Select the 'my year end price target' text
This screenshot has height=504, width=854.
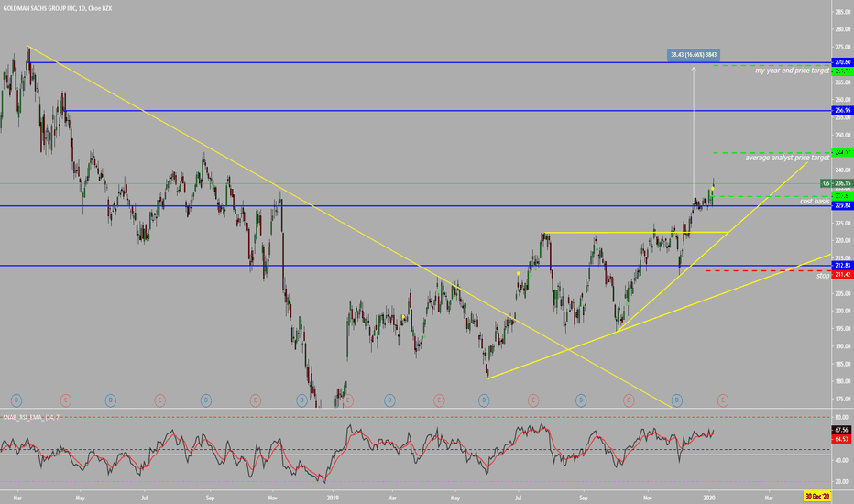coord(792,71)
